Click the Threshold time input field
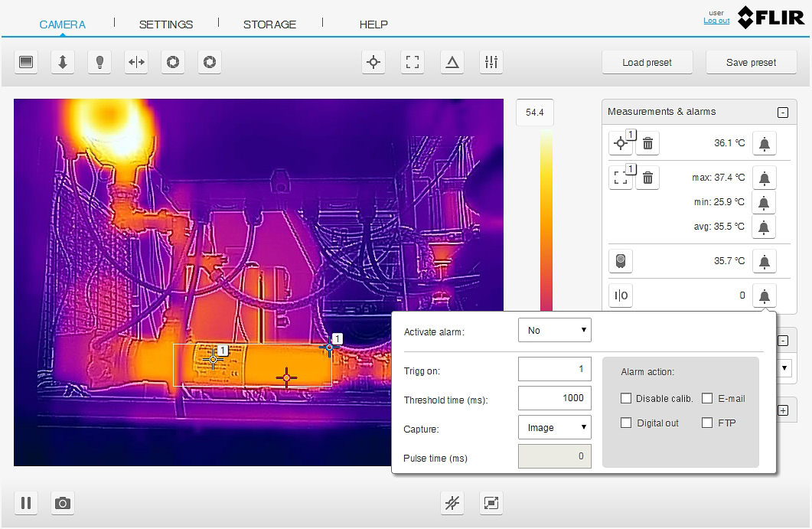812x529 pixels. tap(555, 398)
